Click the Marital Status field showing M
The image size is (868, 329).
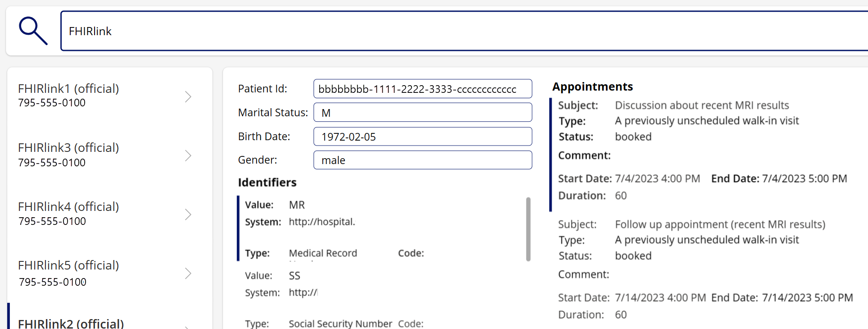(x=422, y=112)
